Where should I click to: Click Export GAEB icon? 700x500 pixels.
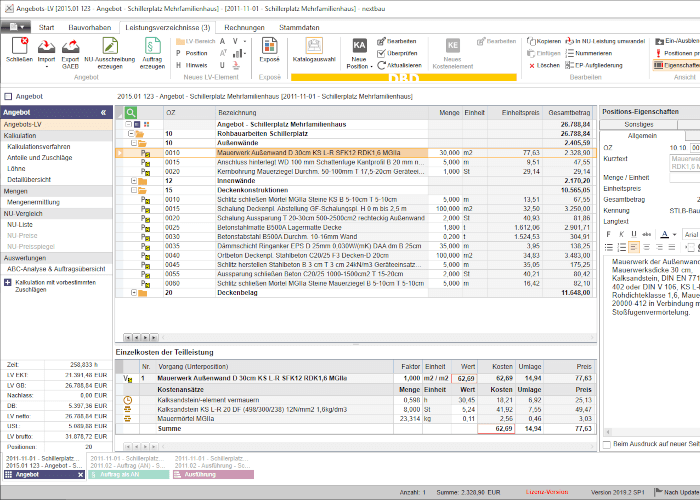point(70,46)
